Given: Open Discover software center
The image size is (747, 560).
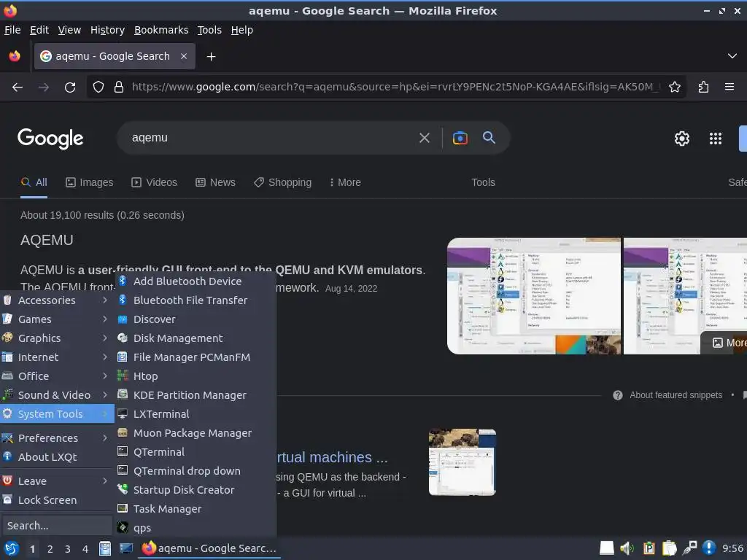Looking at the screenshot, I should [x=196, y=319].
